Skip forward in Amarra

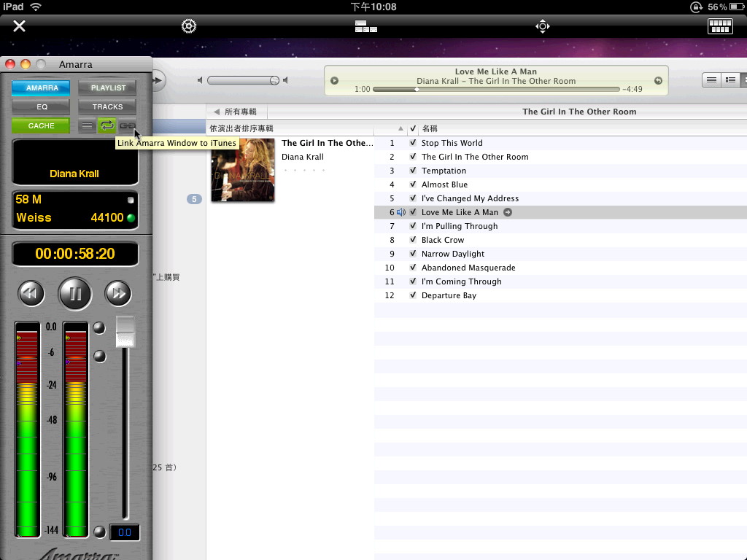click(118, 293)
